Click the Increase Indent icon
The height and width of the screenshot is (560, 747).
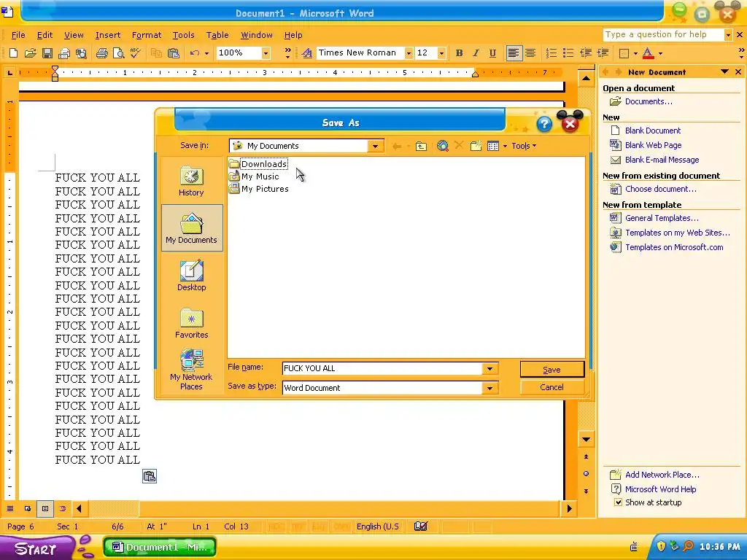(603, 52)
